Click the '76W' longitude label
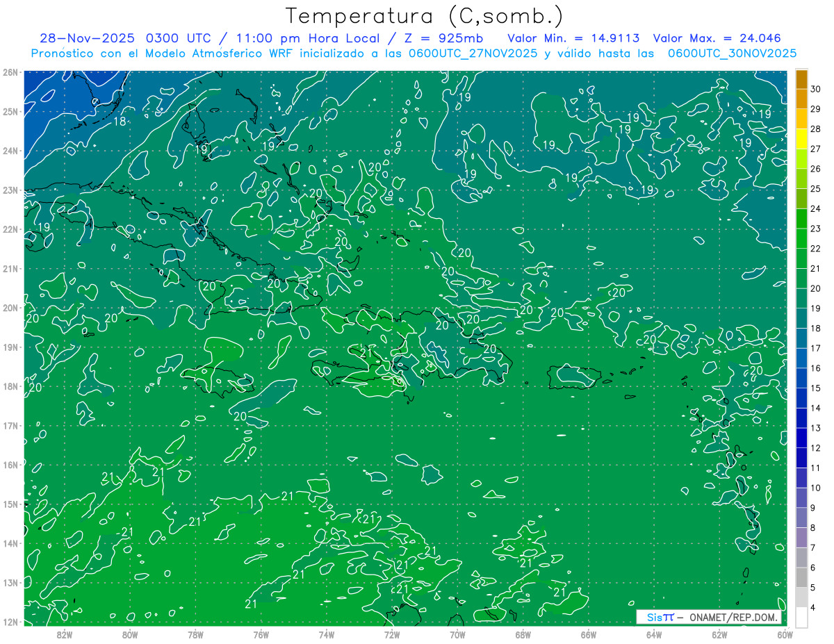834x644 pixels. 261,634
